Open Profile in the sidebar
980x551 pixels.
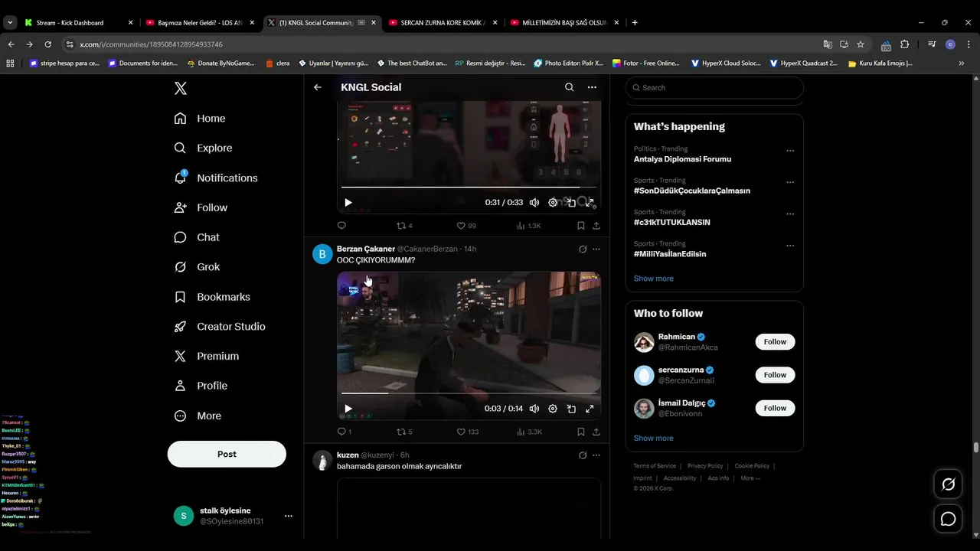coord(201,386)
